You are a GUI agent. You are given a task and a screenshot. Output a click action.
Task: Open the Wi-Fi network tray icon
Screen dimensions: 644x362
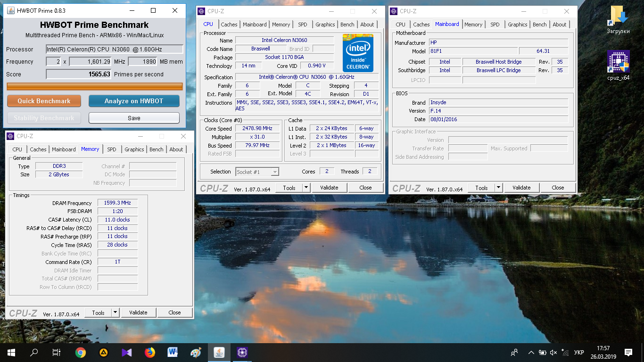tap(564, 352)
